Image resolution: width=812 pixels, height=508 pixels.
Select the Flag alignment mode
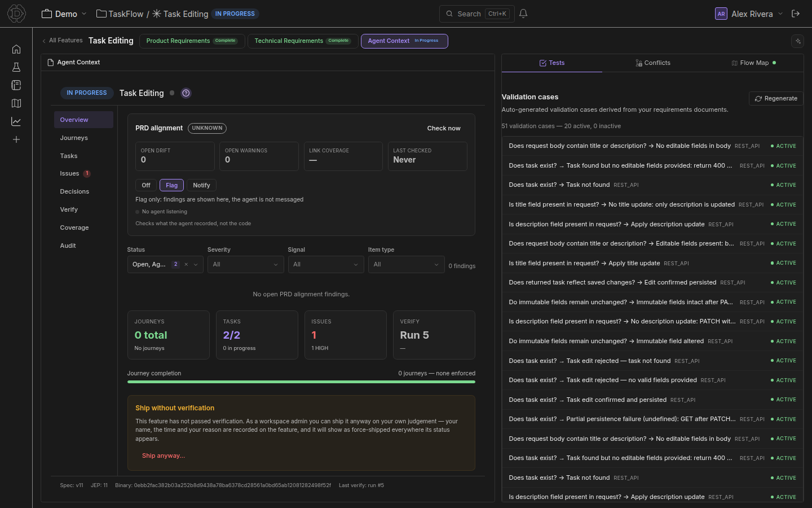[172, 185]
